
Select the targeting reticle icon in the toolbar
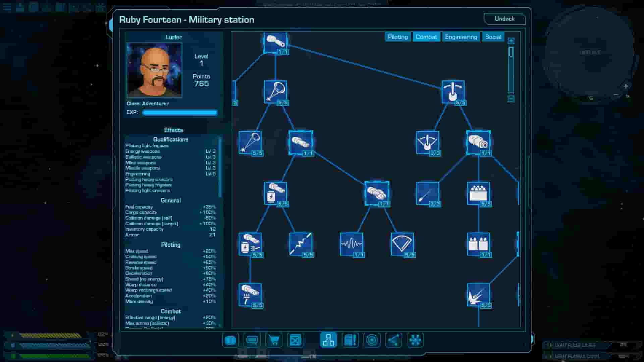[372, 340]
